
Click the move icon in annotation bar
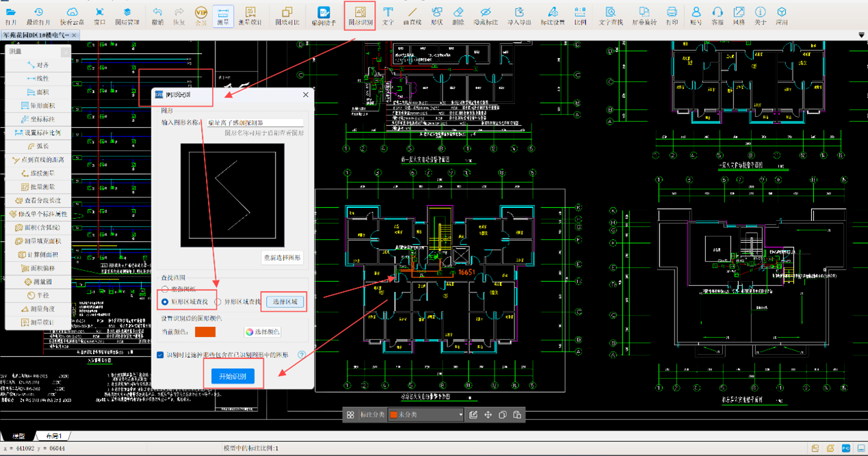[x=488, y=415]
